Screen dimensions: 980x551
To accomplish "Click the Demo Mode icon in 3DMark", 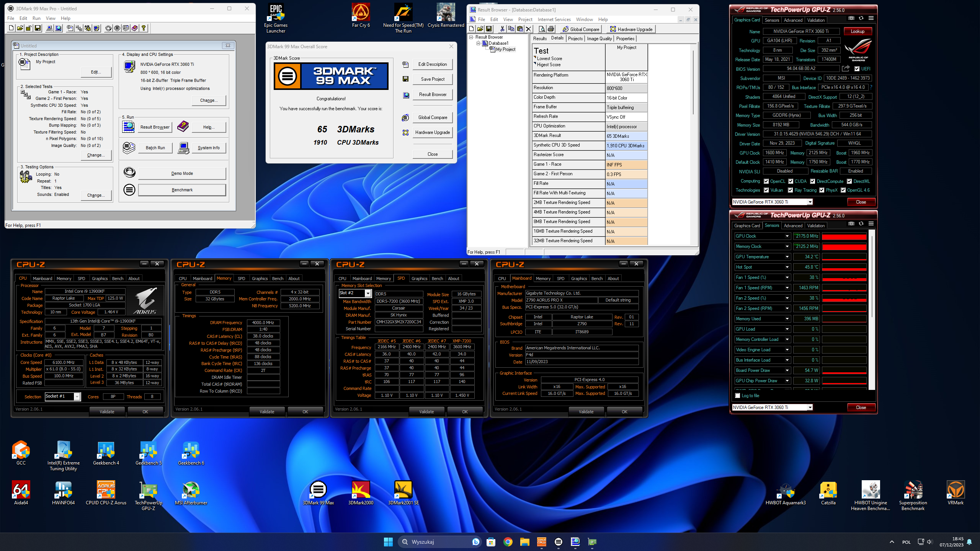I will (129, 173).
